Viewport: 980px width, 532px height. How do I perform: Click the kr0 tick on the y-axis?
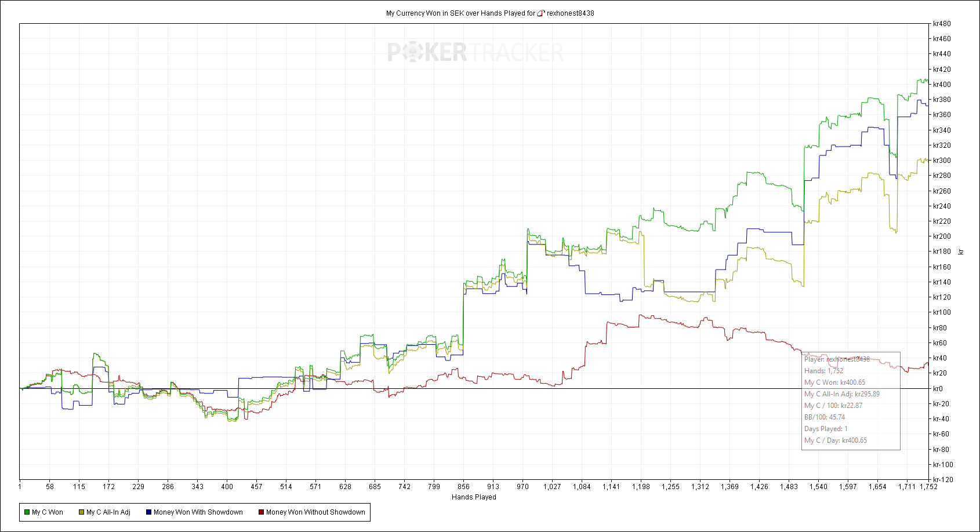coord(938,389)
